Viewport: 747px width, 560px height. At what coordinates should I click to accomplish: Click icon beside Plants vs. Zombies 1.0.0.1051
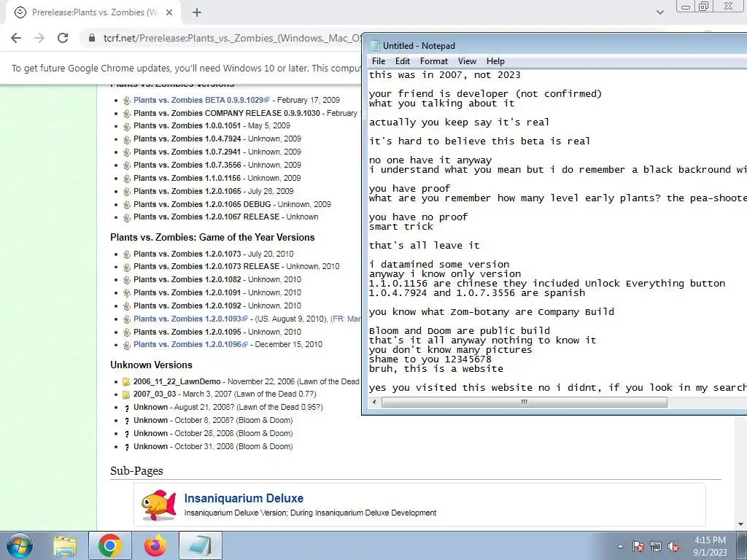pos(127,126)
